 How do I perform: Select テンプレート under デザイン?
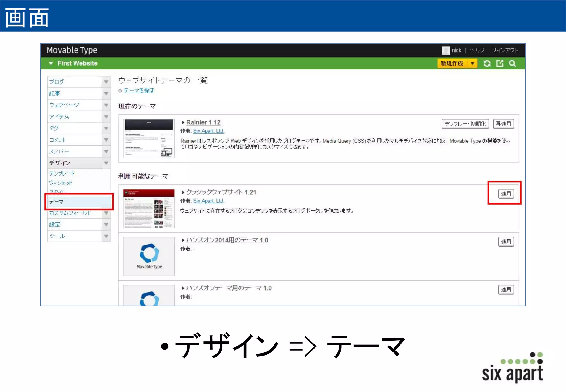62,173
